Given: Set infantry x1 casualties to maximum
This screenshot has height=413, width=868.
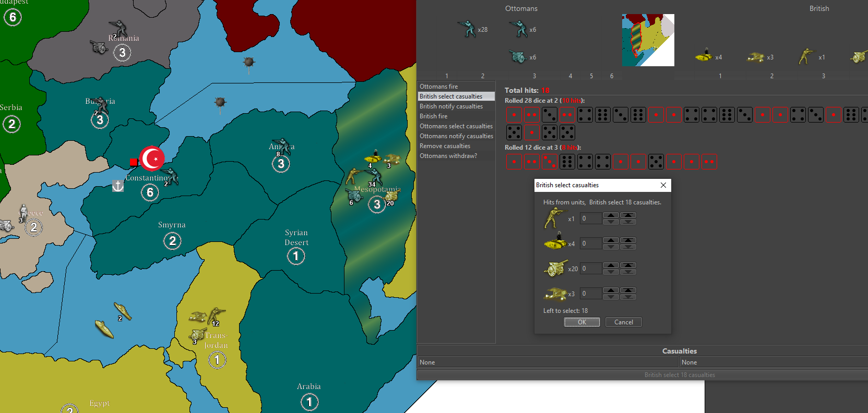Looking at the screenshot, I should 628,215.
